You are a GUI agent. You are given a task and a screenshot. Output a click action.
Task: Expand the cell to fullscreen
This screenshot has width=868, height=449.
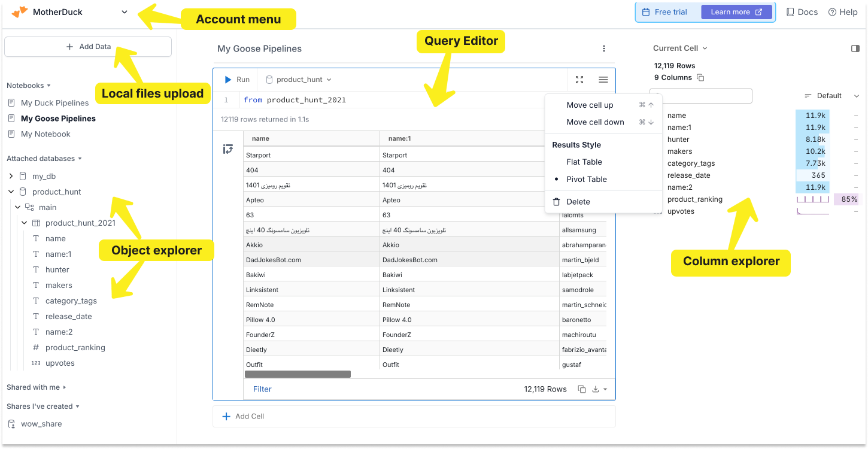(x=579, y=80)
